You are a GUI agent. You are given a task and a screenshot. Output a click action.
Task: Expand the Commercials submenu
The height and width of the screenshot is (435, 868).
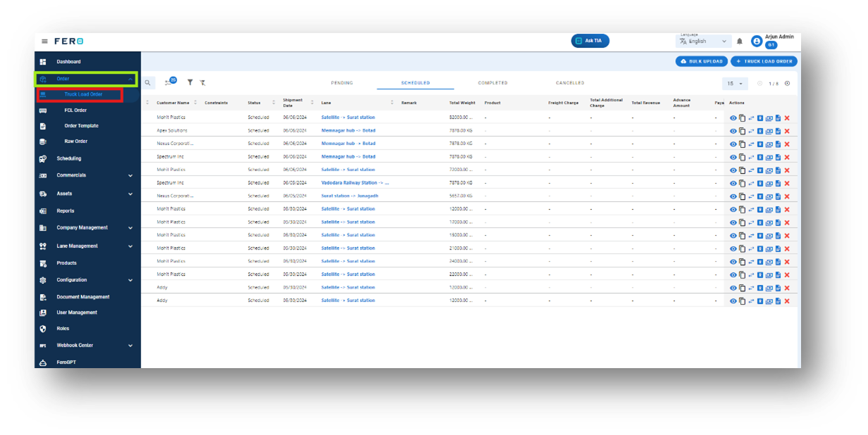[130, 175]
